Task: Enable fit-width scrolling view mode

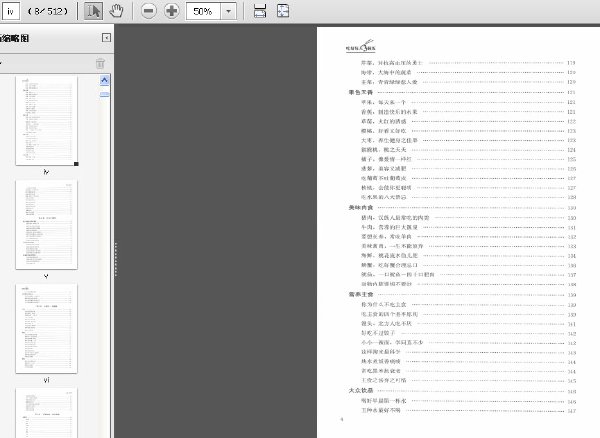Action: pyautogui.click(x=260, y=11)
